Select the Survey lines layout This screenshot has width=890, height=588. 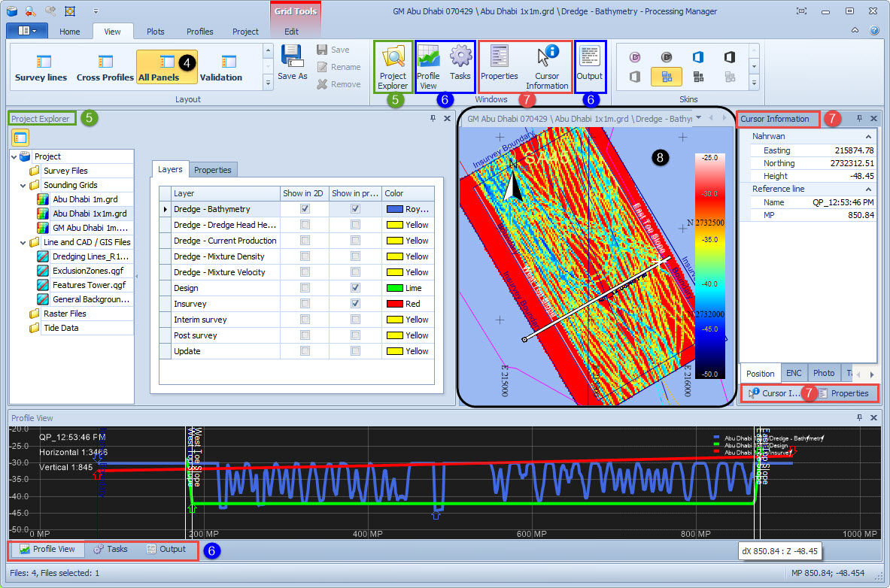(x=41, y=68)
